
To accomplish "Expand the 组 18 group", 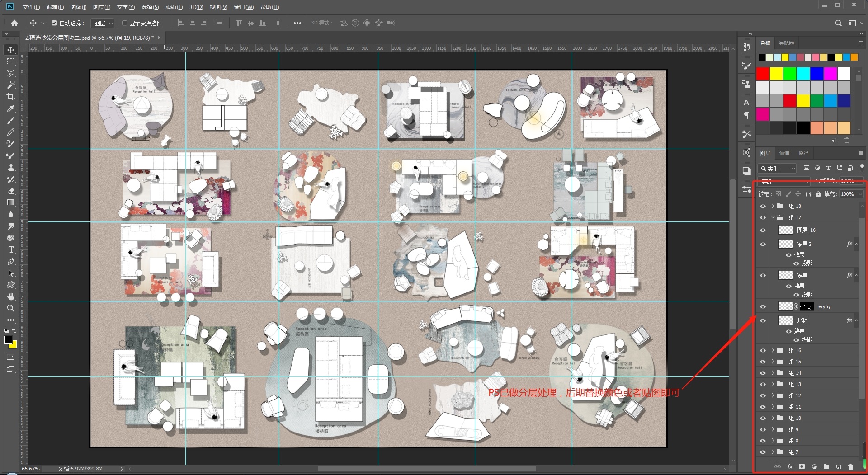I will tap(773, 206).
